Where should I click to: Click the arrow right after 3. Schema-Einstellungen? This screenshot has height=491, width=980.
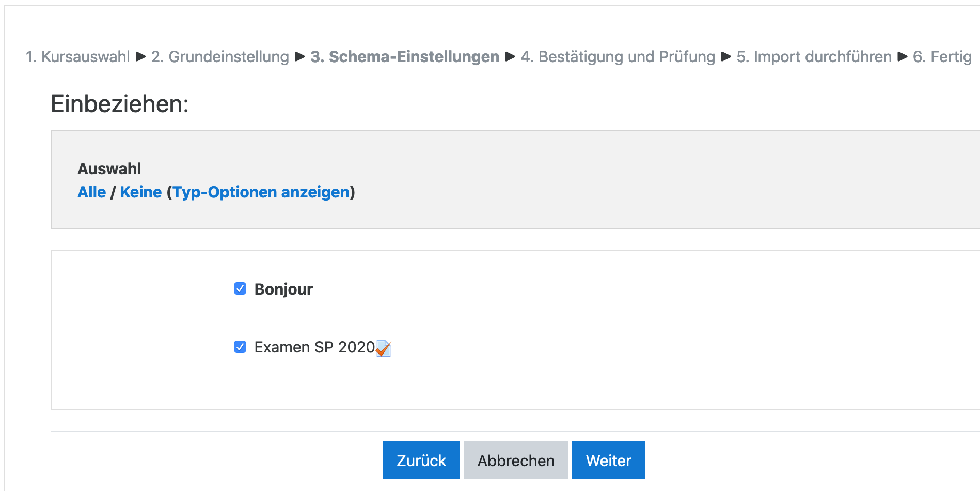coord(510,56)
